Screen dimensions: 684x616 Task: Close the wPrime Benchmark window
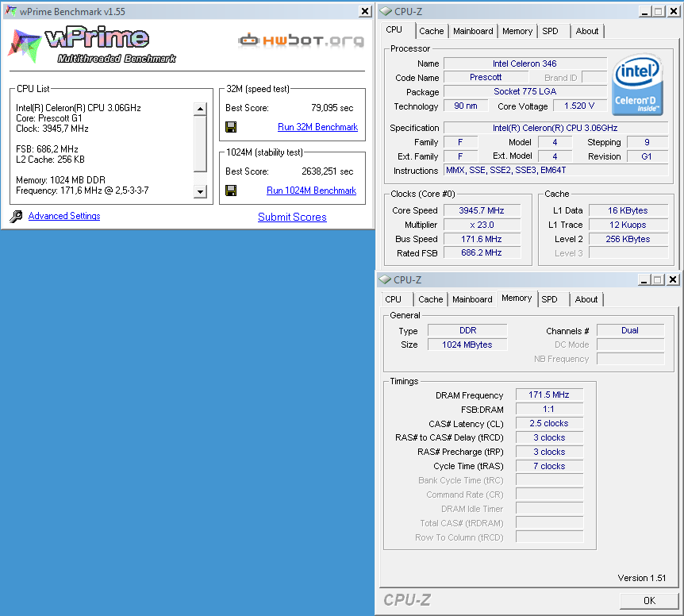365,11
